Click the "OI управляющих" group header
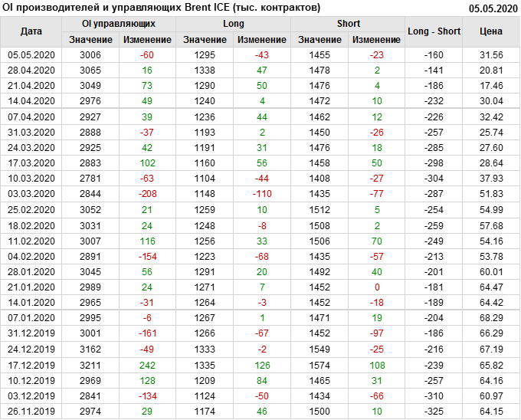 [x=119, y=24]
